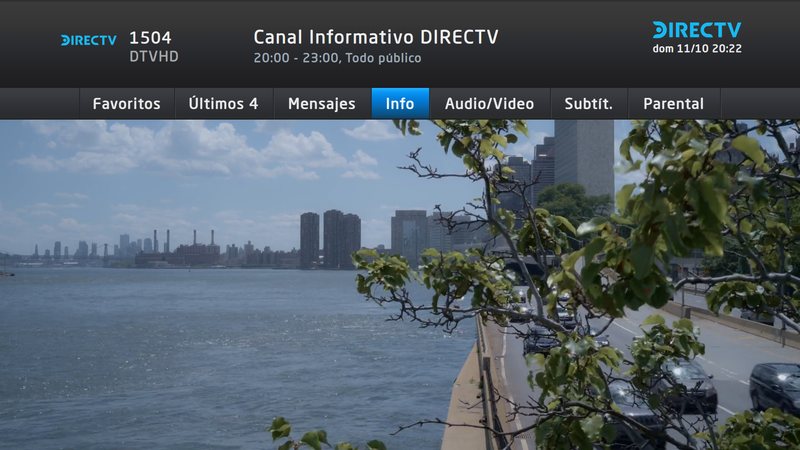Select the highlighted Info tab

click(400, 104)
